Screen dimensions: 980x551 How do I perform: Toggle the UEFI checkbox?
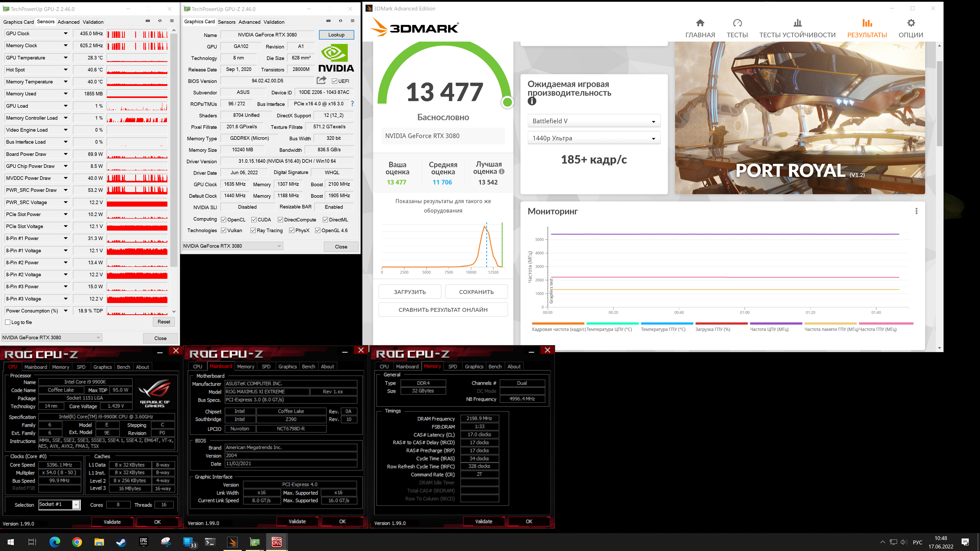point(334,81)
